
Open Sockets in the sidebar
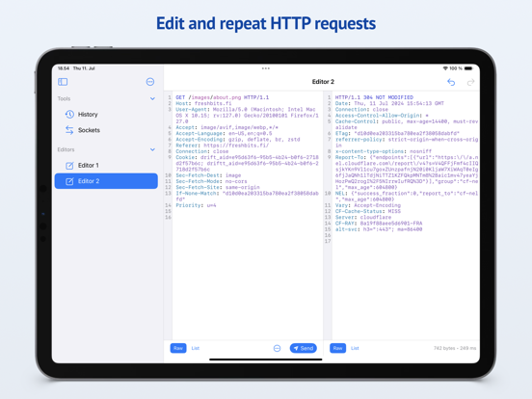click(106, 130)
